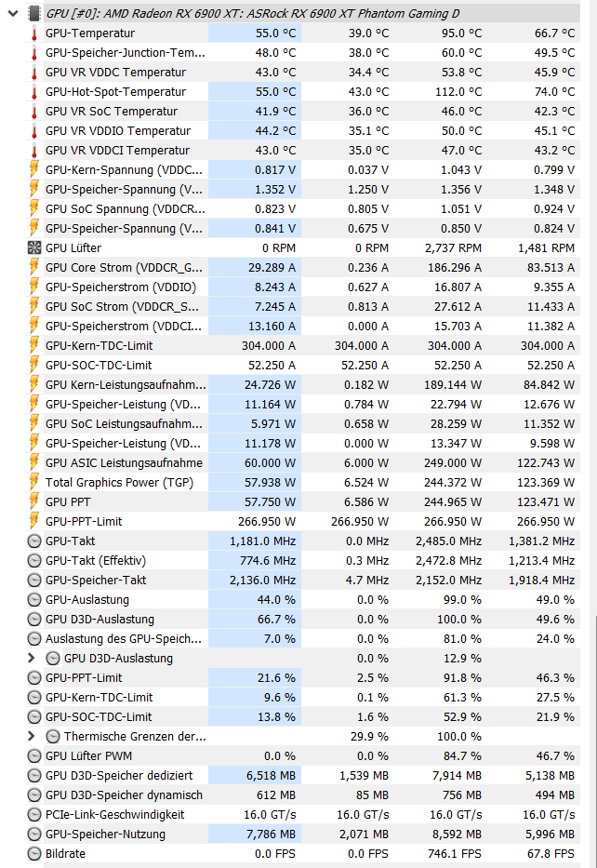Viewport: 597px width, 868px height.
Task: Click the GPU-Speicherstrom (VDDIO) label
Action: click(121, 287)
